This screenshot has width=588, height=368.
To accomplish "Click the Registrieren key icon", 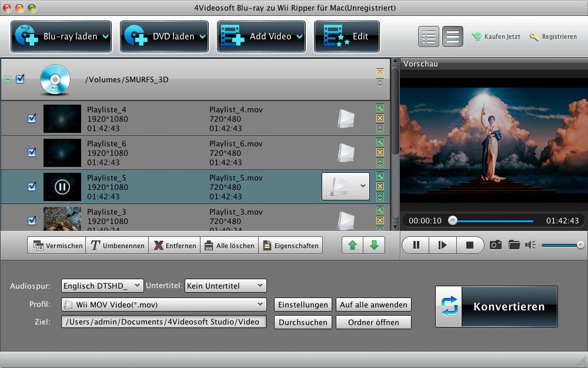I will (534, 36).
